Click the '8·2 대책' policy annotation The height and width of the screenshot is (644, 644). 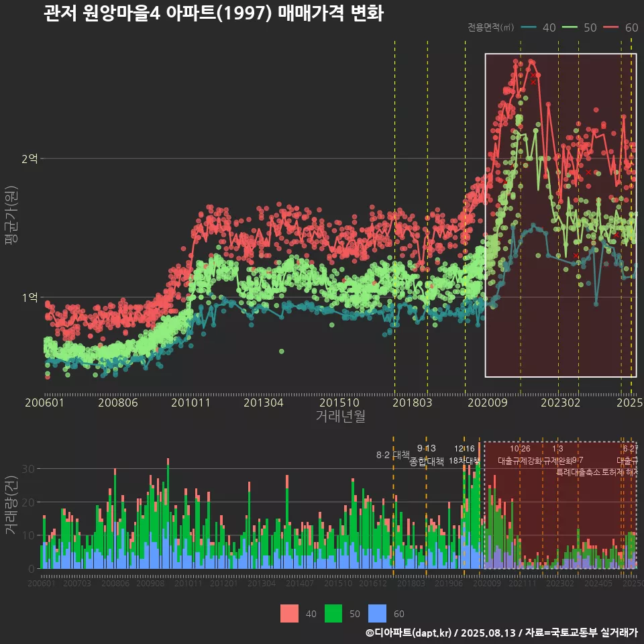point(393,455)
